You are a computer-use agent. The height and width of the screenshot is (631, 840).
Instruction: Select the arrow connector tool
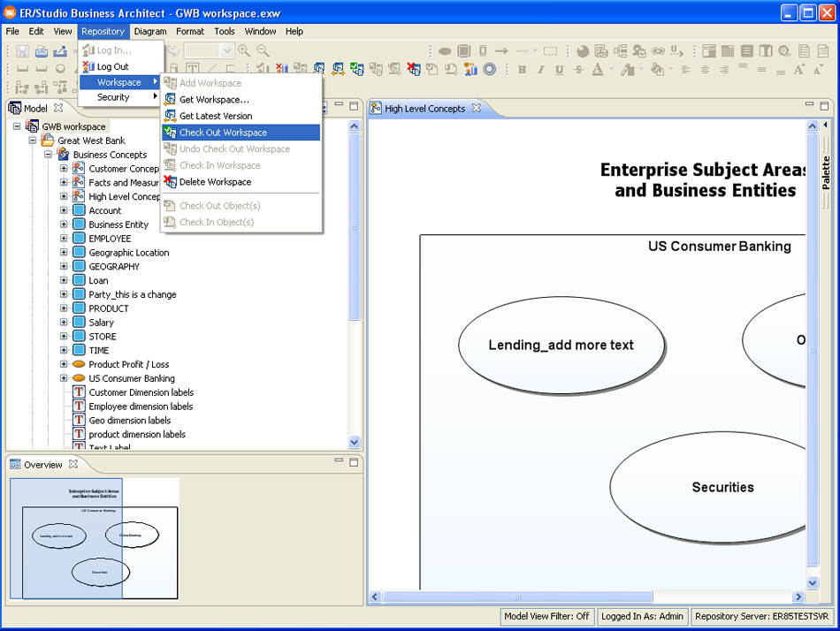tap(501, 51)
